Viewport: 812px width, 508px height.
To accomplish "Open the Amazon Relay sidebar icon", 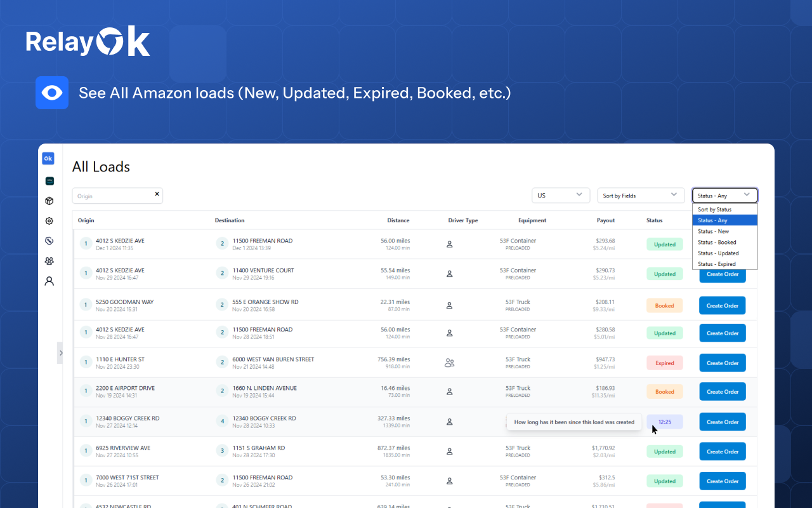I will (x=49, y=181).
